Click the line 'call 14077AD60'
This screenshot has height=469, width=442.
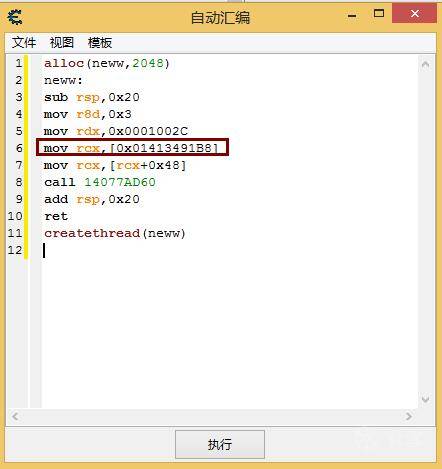tap(100, 182)
